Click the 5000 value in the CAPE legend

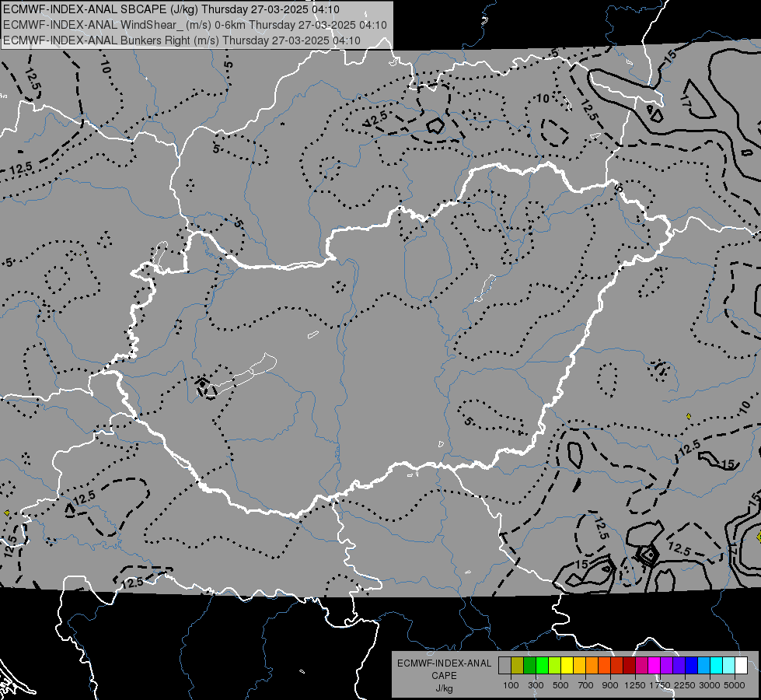point(735,685)
